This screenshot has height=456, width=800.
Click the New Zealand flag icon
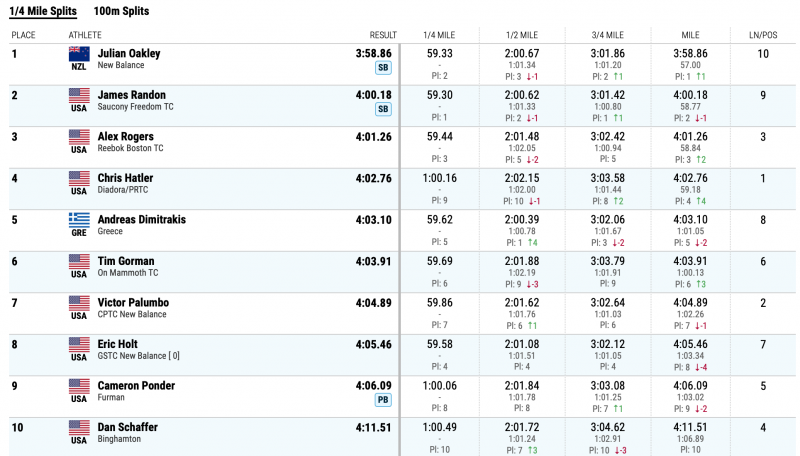tap(79, 54)
